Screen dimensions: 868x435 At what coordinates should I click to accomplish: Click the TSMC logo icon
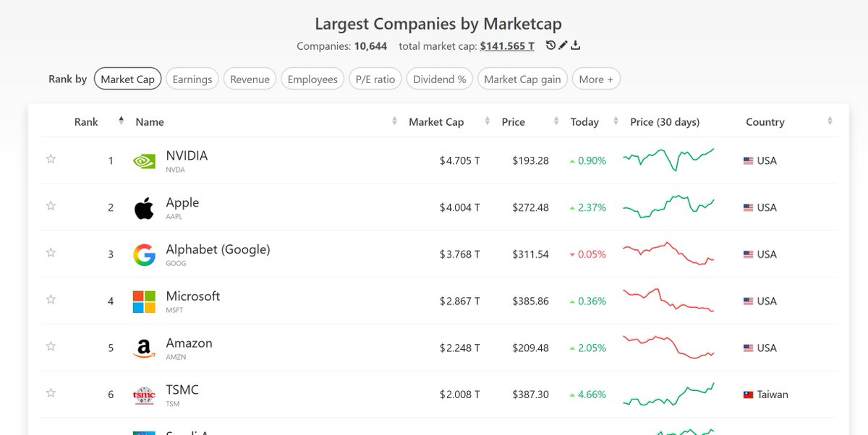point(144,395)
